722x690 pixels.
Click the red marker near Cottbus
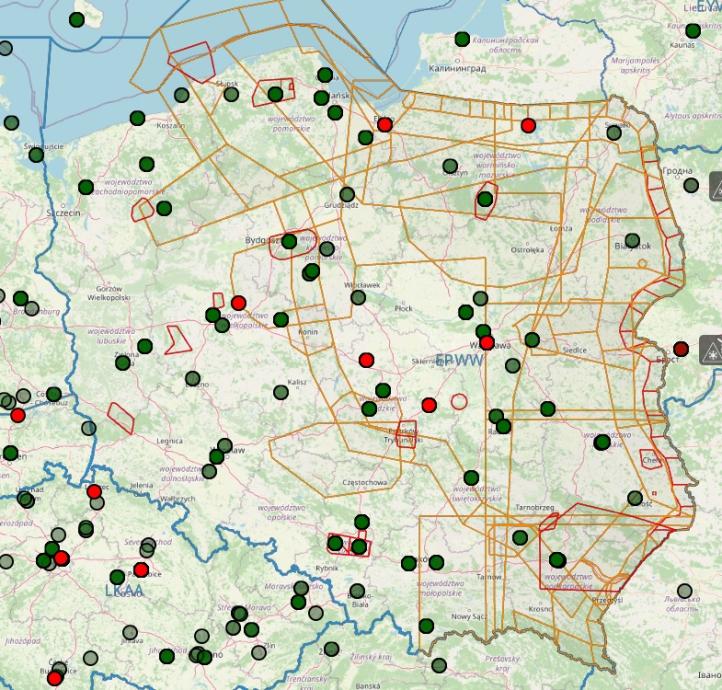click(18, 415)
